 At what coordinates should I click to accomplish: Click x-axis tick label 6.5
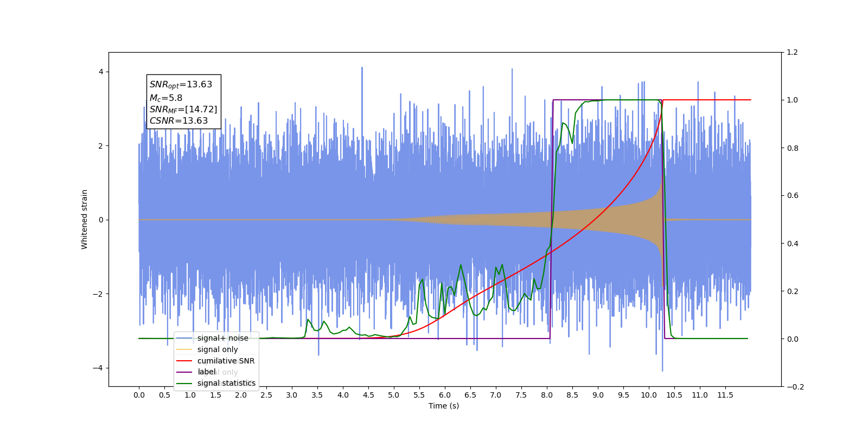click(470, 395)
